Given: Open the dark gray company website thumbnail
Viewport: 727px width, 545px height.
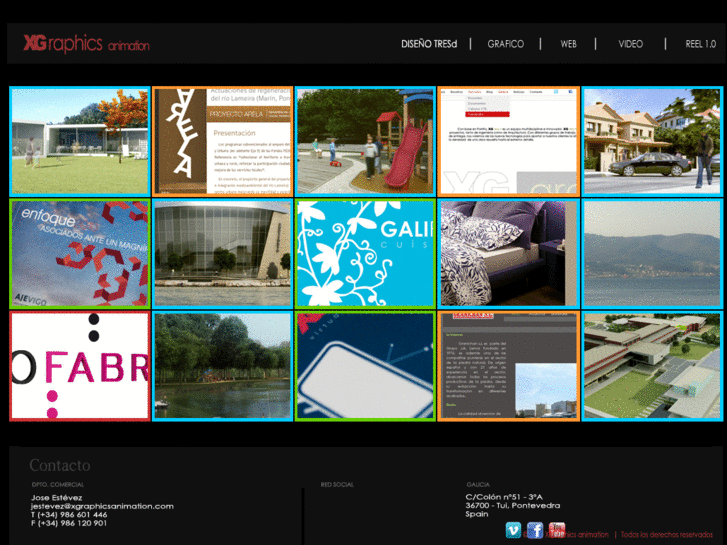Looking at the screenshot, I should [509, 366].
